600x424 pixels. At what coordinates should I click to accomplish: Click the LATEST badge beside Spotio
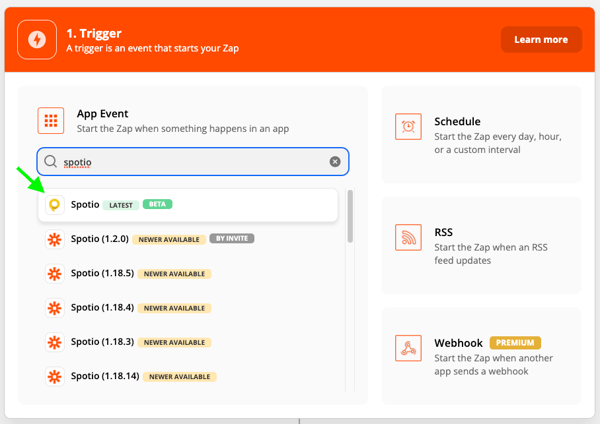click(x=121, y=205)
